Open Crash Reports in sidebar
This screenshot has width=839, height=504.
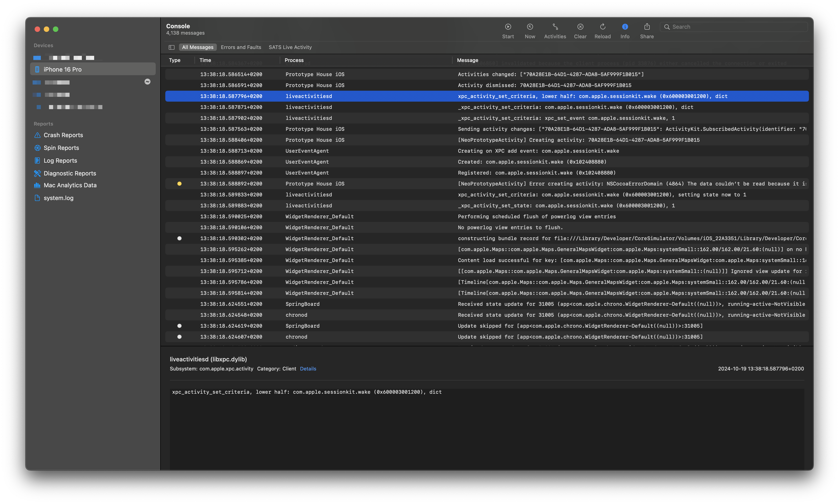[63, 135]
